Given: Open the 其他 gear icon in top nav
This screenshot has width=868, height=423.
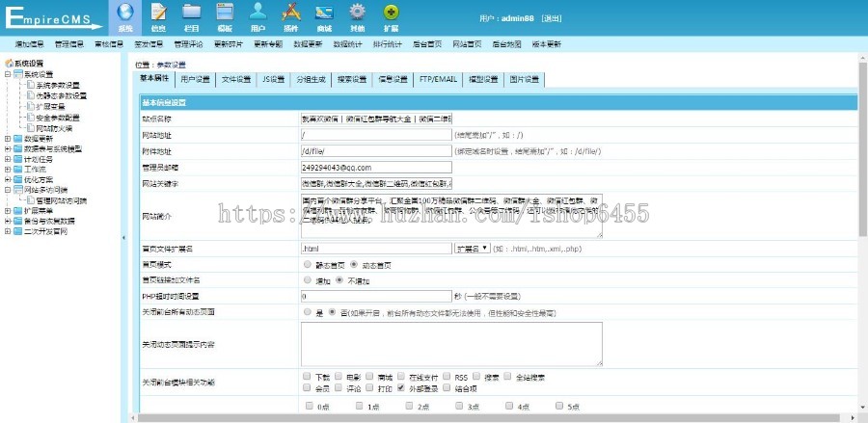Looking at the screenshot, I should (x=358, y=13).
